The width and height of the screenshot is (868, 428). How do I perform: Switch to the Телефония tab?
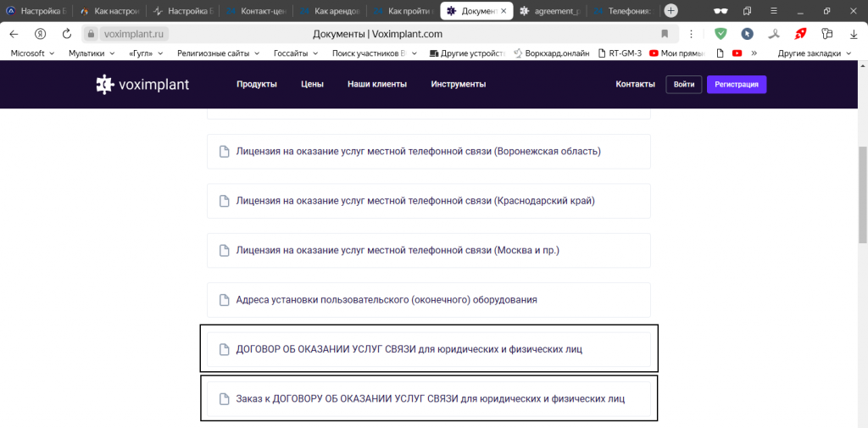[x=623, y=10]
